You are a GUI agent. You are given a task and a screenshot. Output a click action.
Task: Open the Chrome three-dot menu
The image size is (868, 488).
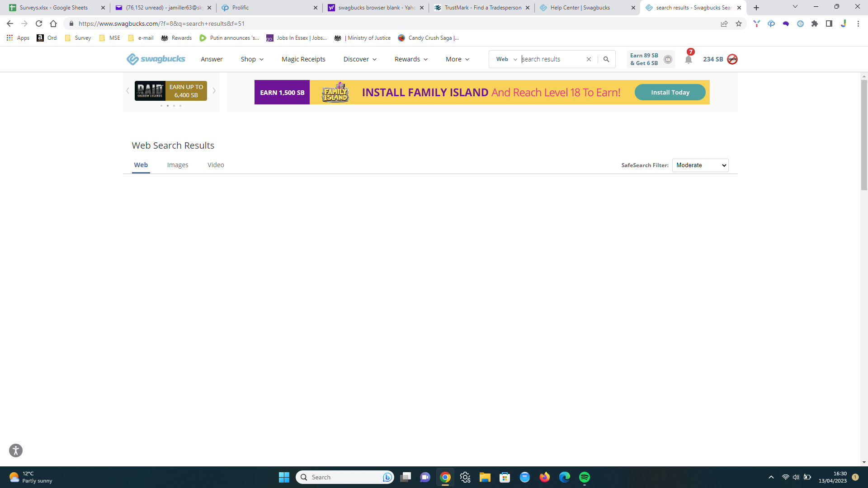[858, 23]
